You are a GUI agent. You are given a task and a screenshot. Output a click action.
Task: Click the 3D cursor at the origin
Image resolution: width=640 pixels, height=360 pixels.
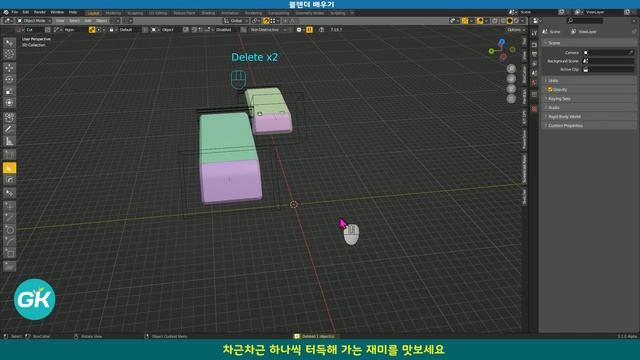coord(293,204)
